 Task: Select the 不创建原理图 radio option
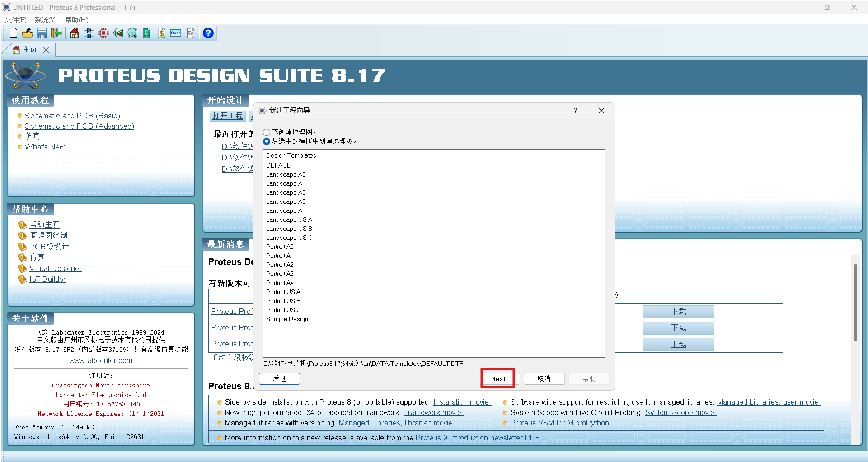click(x=267, y=132)
